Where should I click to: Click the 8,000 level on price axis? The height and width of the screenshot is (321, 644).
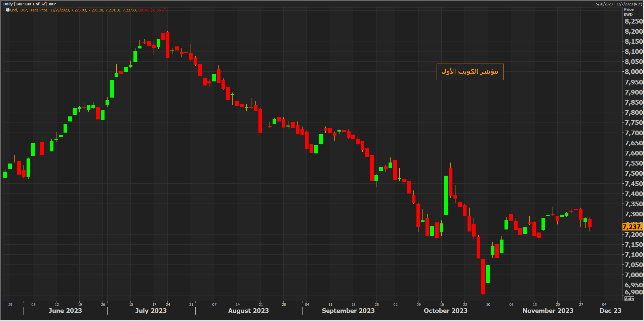coord(633,72)
